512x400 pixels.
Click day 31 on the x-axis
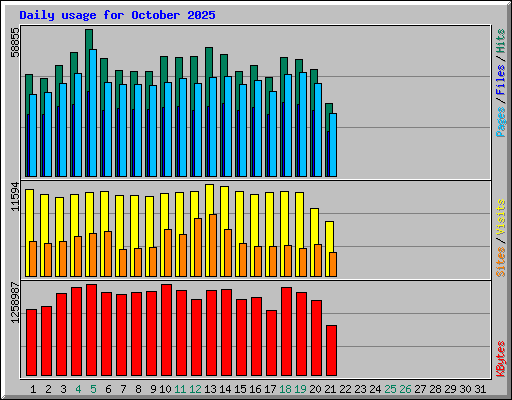tap(480, 389)
